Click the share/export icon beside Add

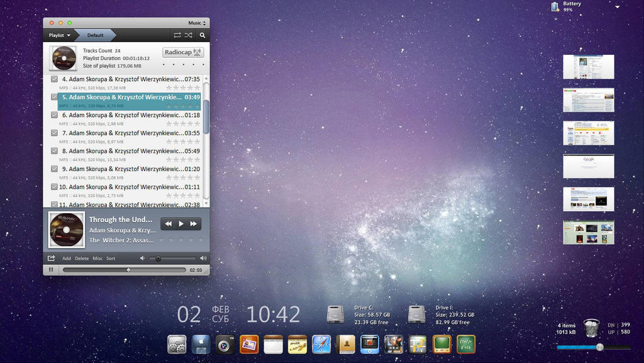pyautogui.click(x=51, y=259)
